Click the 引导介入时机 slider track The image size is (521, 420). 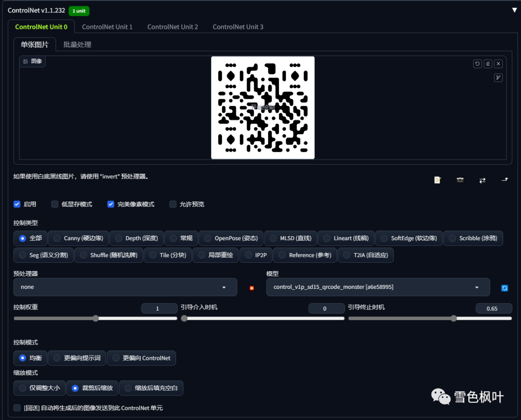[262, 318]
